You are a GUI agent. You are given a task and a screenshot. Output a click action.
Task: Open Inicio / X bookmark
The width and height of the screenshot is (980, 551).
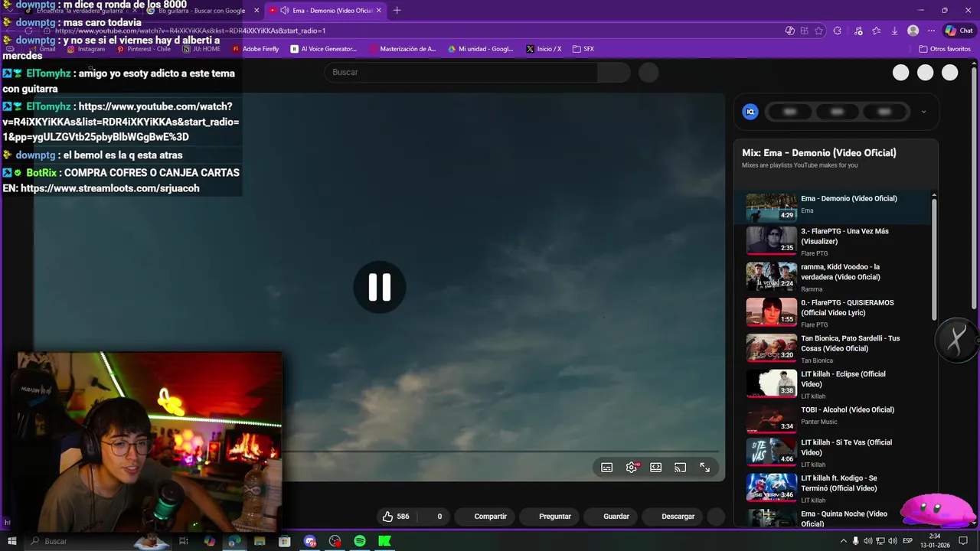pos(544,49)
